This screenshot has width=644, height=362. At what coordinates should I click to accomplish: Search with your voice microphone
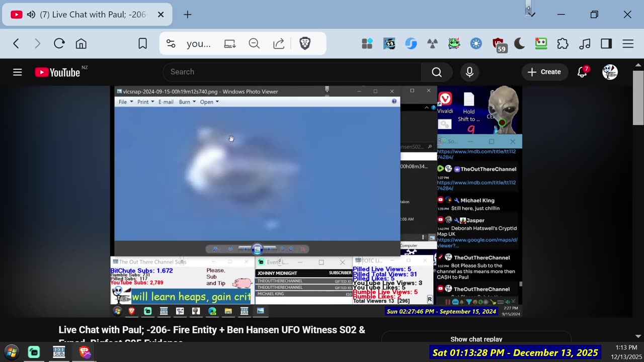[x=469, y=72]
